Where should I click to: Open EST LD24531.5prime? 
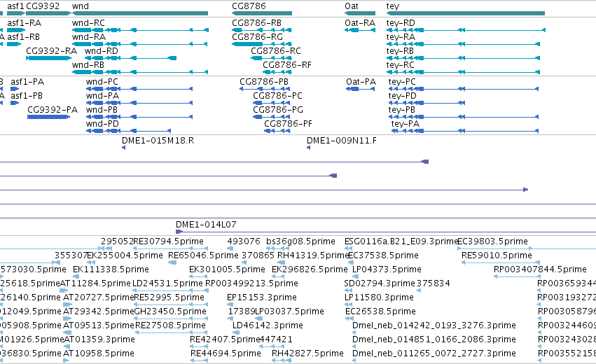(167, 283)
